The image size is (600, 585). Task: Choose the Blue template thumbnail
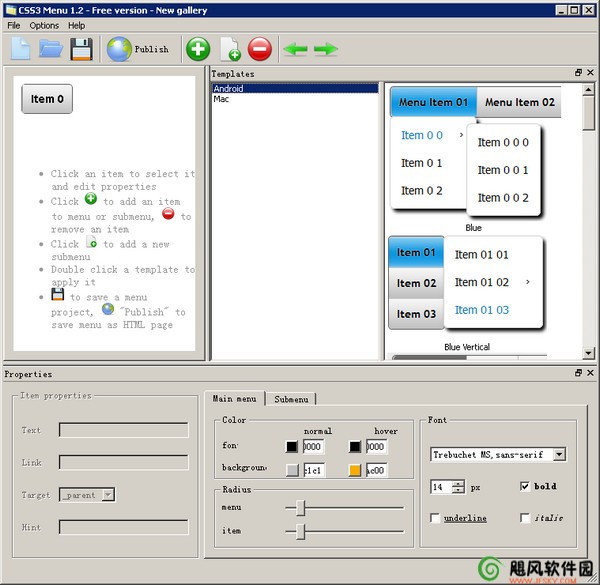point(473,153)
